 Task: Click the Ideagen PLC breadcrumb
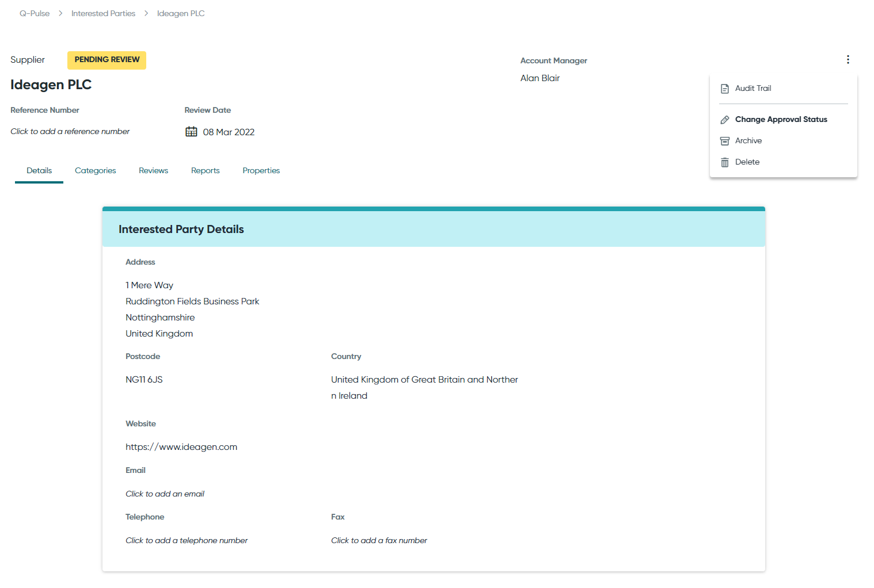[181, 13]
